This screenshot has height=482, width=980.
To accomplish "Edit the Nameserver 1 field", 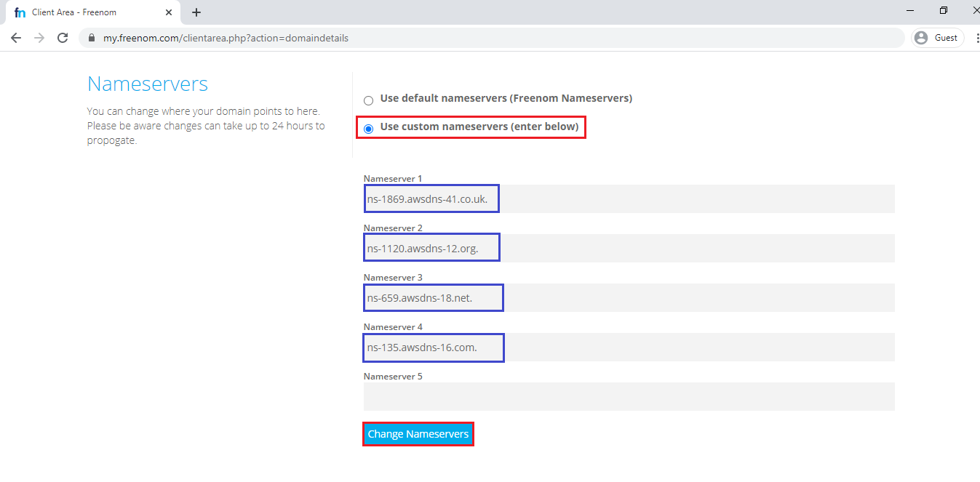I will 629,198.
